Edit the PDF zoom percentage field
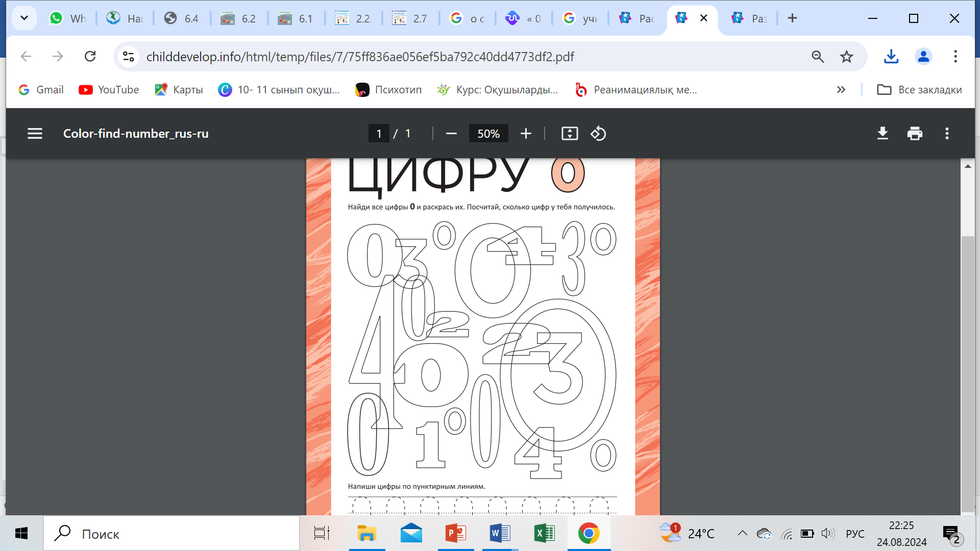Image resolution: width=980 pixels, height=551 pixels. click(x=488, y=134)
